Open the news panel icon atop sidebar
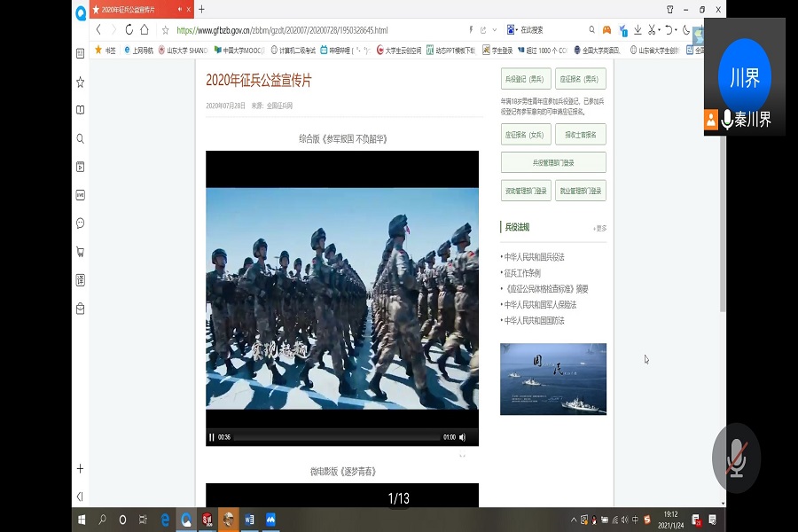798x532 pixels. (81, 53)
